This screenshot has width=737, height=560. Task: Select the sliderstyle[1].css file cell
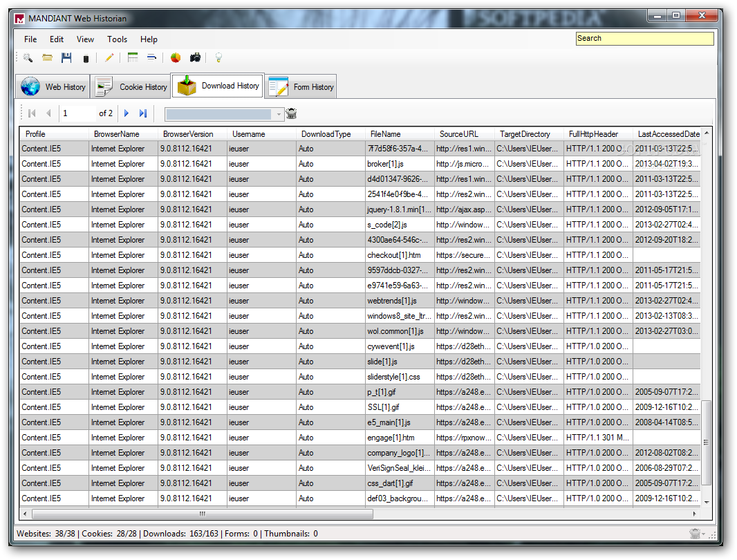click(x=400, y=377)
